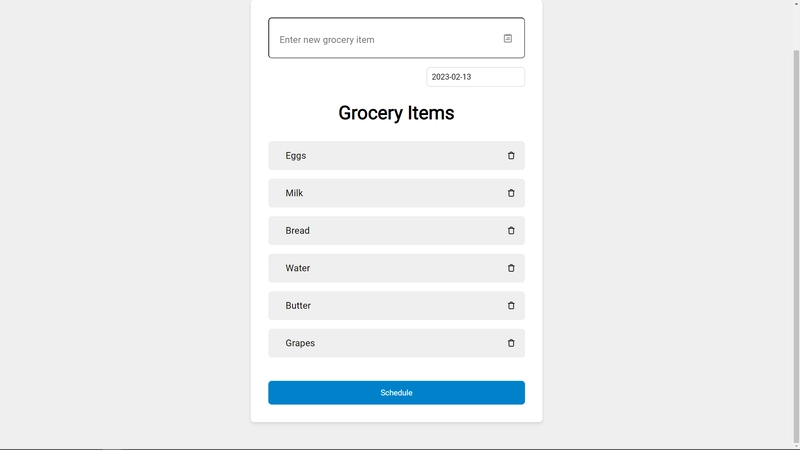This screenshot has width=800, height=450.
Task: Select the Butter list row text
Action: tap(298, 306)
